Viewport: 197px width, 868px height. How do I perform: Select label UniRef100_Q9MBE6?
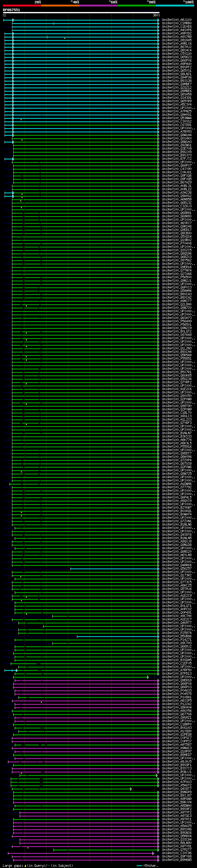(177, 91)
